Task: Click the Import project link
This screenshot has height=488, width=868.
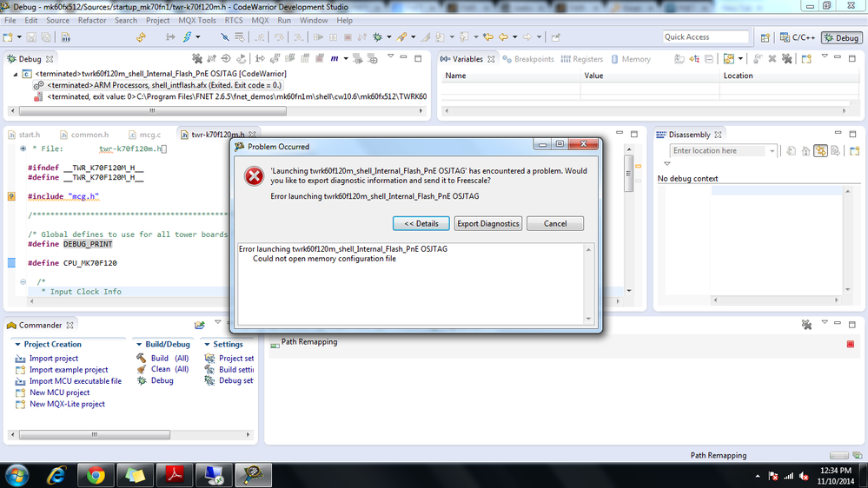Action: pyautogui.click(x=54, y=358)
